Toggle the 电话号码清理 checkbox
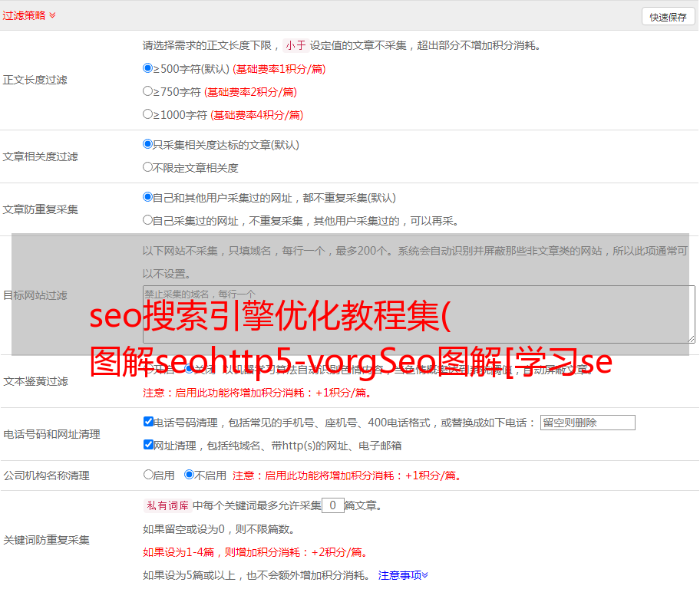This screenshot has width=700, height=589. tap(148, 422)
